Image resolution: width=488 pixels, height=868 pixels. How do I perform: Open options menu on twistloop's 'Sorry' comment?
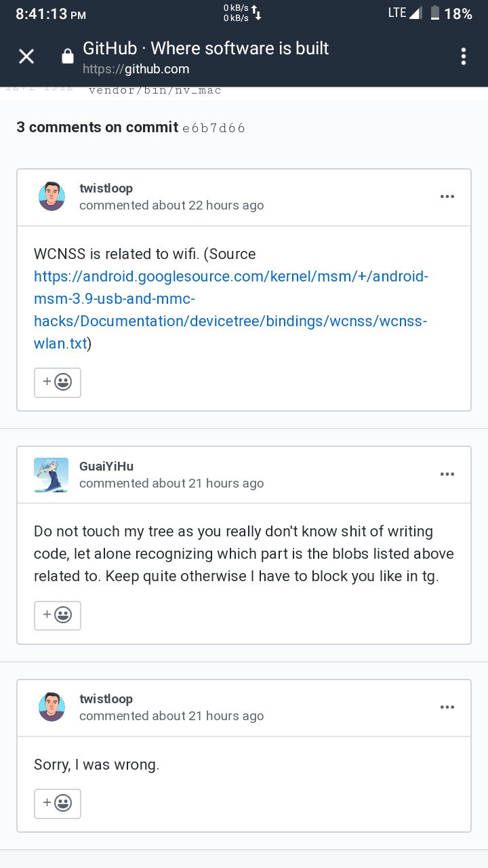447,707
